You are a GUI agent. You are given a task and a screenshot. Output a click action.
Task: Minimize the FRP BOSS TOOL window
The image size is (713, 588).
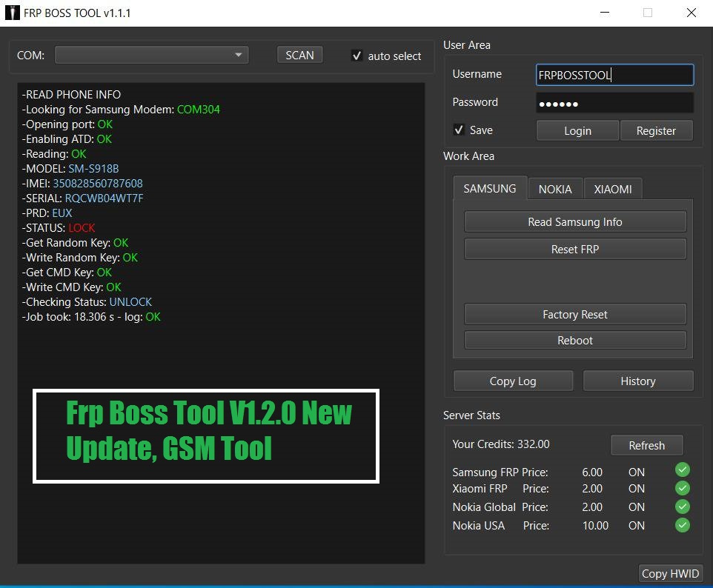tap(604, 13)
